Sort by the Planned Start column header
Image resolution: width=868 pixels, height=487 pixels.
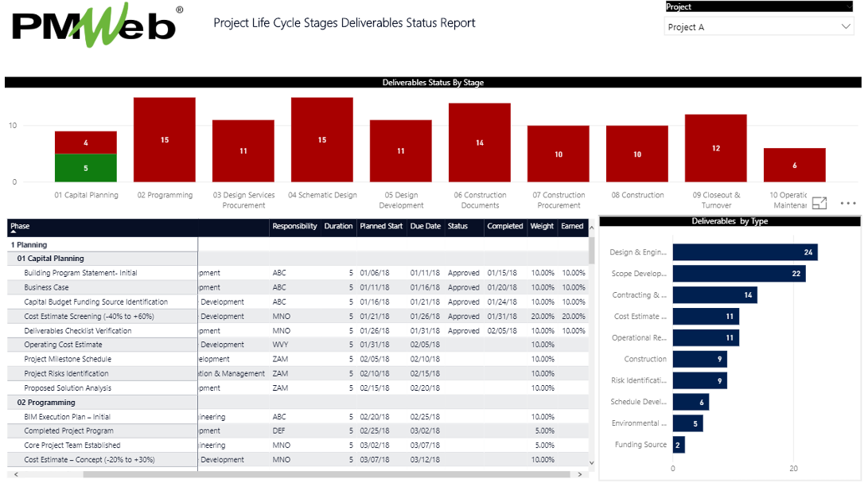(381, 226)
